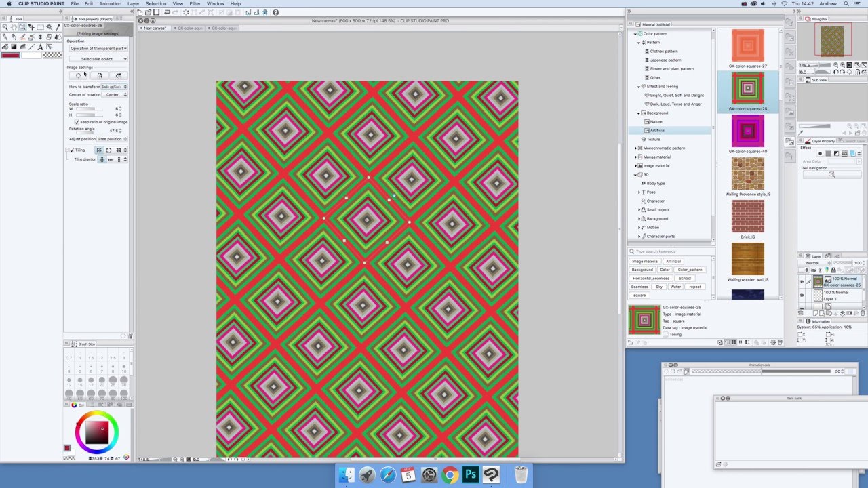
Task: Open the Selectable object dropdown
Action: tap(98, 59)
